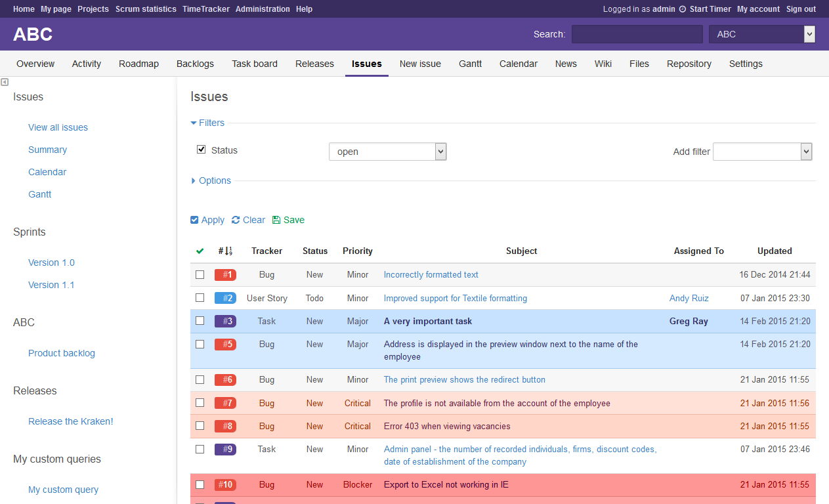
Task: Open the project selector dropdown beside Search
Action: [761, 33]
